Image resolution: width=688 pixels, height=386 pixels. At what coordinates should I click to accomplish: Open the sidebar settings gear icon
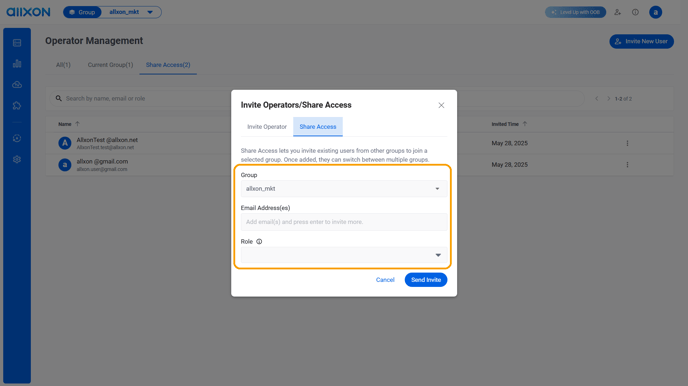(17, 159)
